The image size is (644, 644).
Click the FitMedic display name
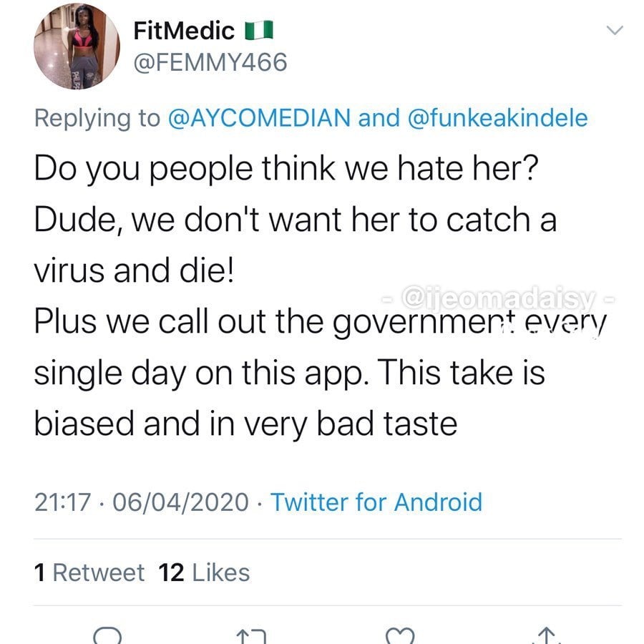tap(184, 31)
